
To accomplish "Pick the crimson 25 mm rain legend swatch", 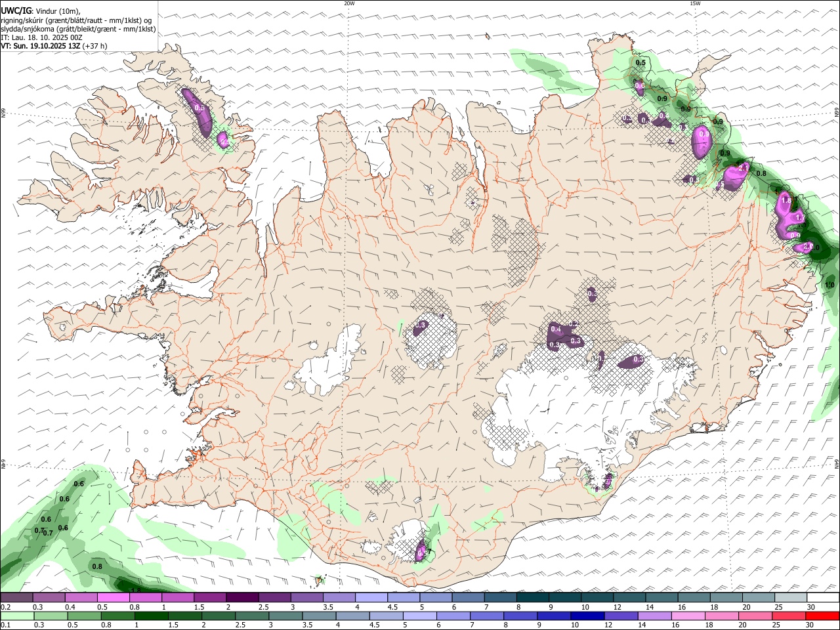I will [790, 616].
